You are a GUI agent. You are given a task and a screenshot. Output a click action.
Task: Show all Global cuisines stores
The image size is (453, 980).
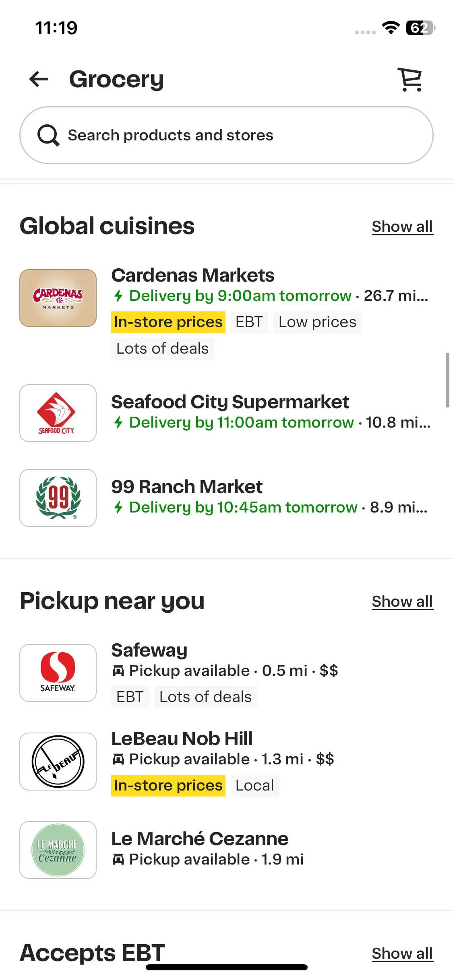pos(402,226)
